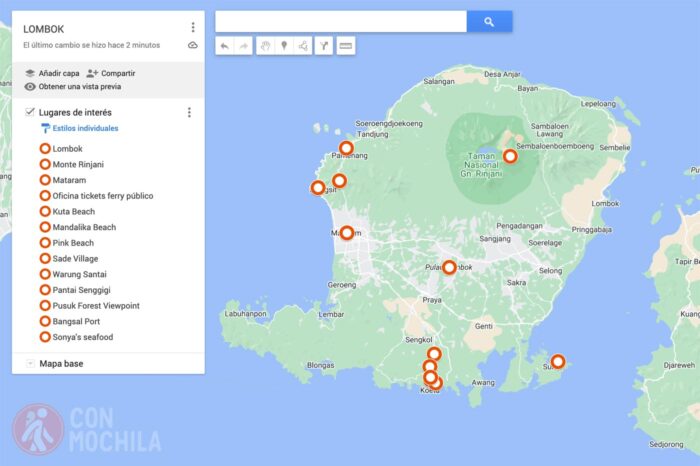Select the draw line tool

[x=303, y=46]
